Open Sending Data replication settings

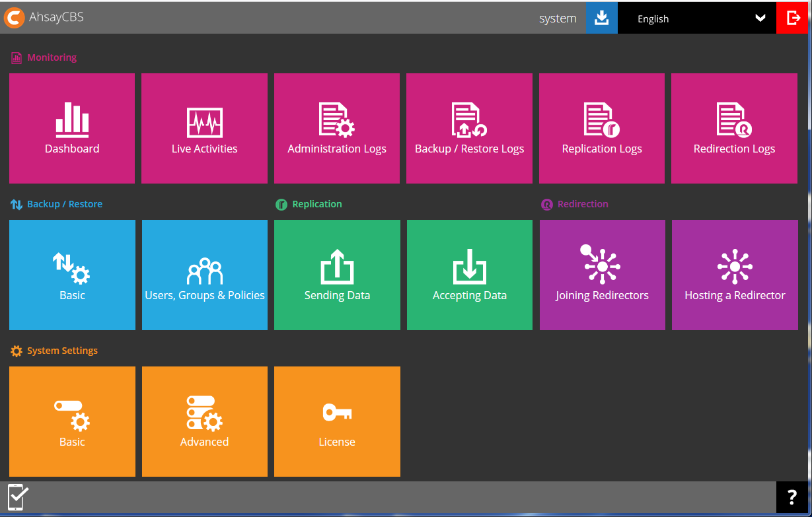point(337,275)
